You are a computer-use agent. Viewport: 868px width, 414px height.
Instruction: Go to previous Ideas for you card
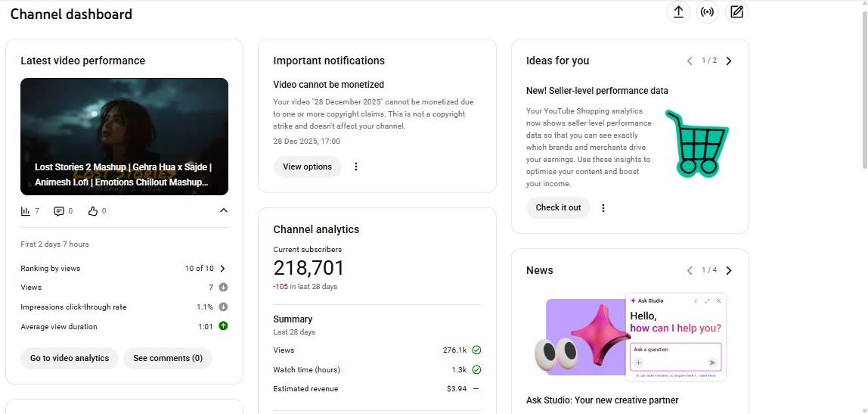(690, 61)
